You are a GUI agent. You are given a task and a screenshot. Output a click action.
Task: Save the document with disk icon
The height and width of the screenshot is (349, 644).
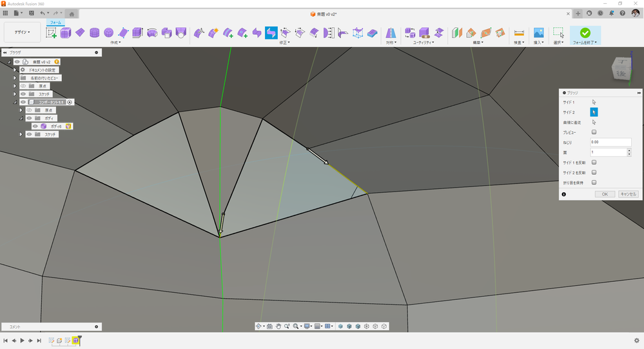[x=32, y=13]
